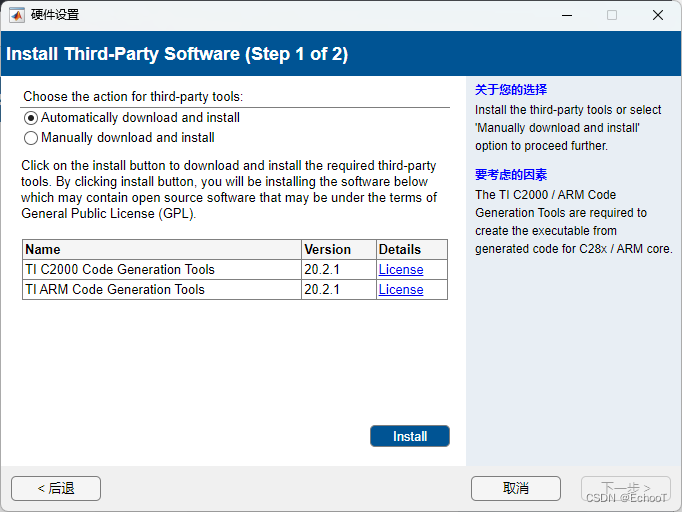Screen dimensions: 682x512
Task: Click the Name column header
Action: pos(162,249)
